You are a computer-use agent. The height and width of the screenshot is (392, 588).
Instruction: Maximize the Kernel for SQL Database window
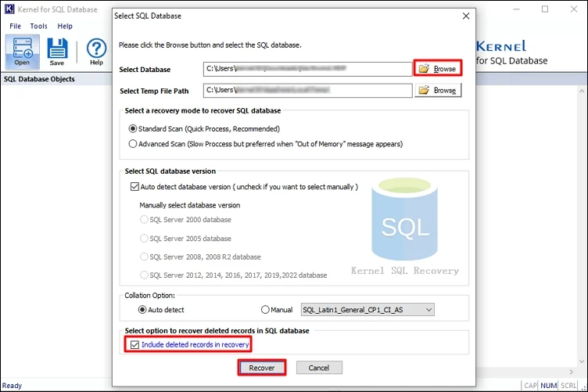[x=545, y=9]
